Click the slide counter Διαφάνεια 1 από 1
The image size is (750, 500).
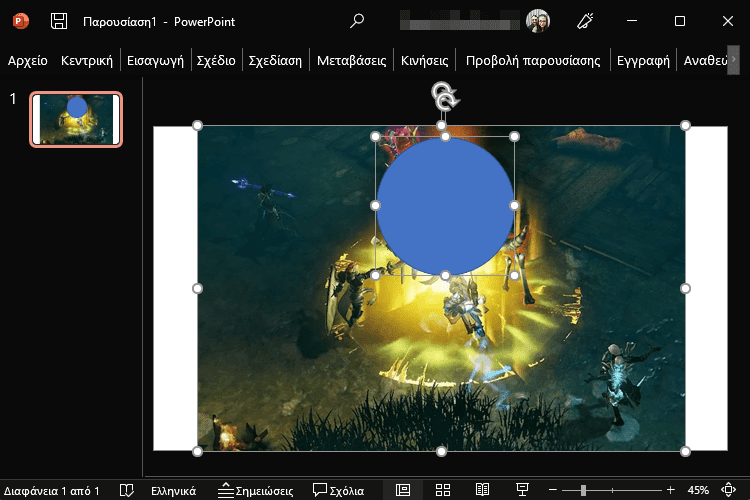click(x=52, y=490)
